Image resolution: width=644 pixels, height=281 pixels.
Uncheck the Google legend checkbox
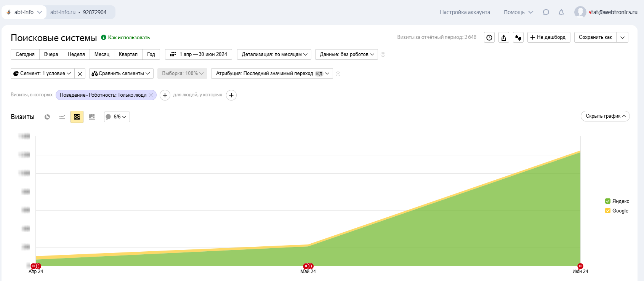pyautogui.click(x=608, y=211)
